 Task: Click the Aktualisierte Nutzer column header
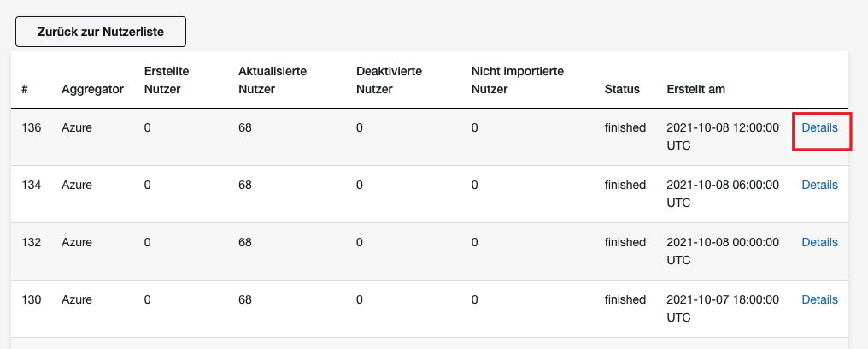click(273, 80)
